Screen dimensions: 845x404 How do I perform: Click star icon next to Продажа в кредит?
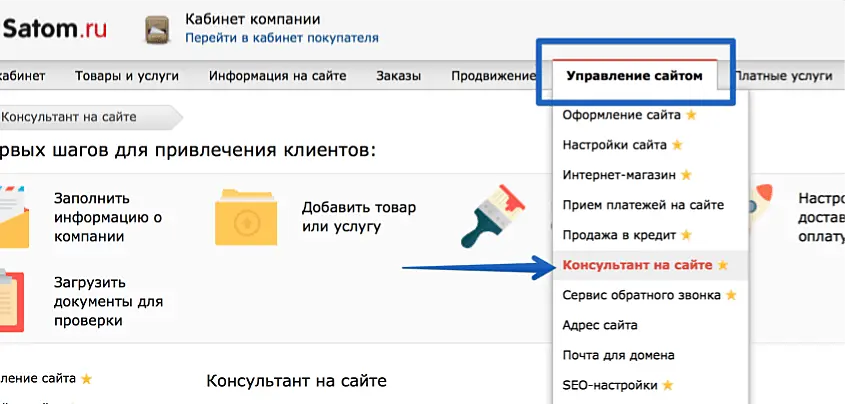tap(686, 235)
